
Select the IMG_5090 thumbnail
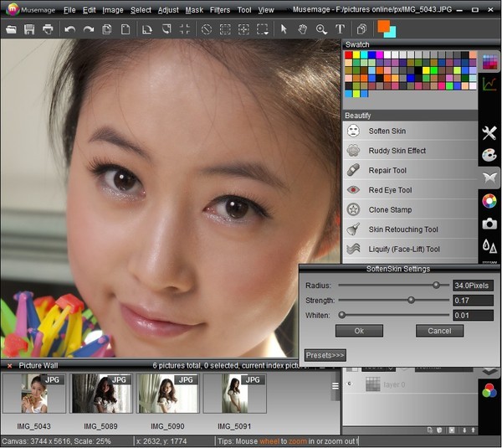tap(168, 394)
